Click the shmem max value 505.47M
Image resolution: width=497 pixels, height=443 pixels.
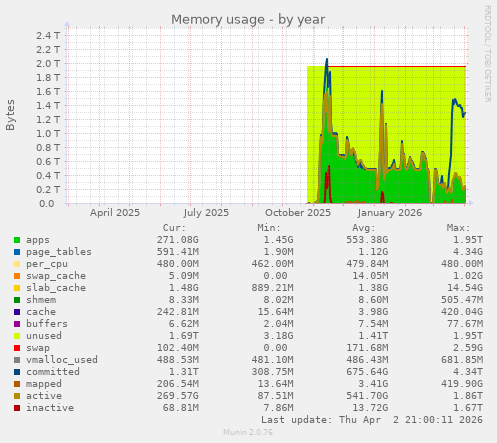(462, 300)
